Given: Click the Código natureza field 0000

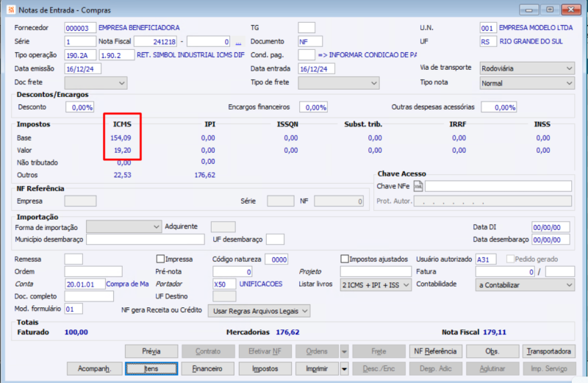Looking at the screenshot, I should [x=276, y=259].
